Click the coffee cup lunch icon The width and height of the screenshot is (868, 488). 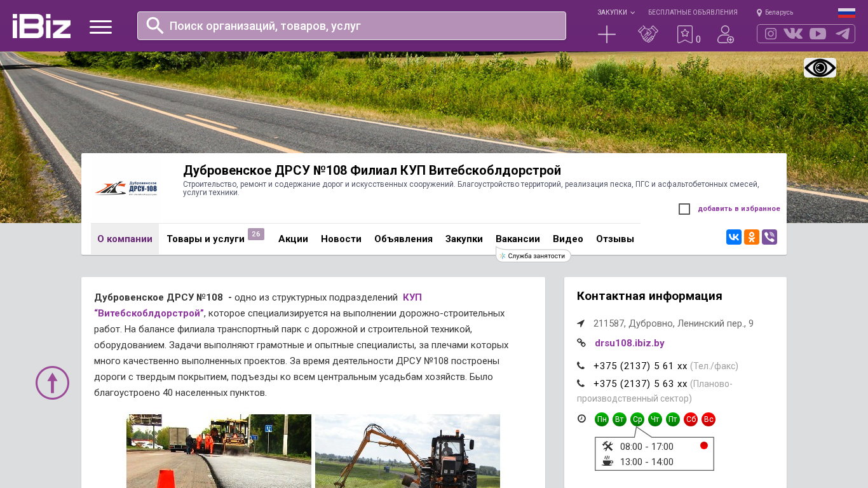click(x=607, y=461)
